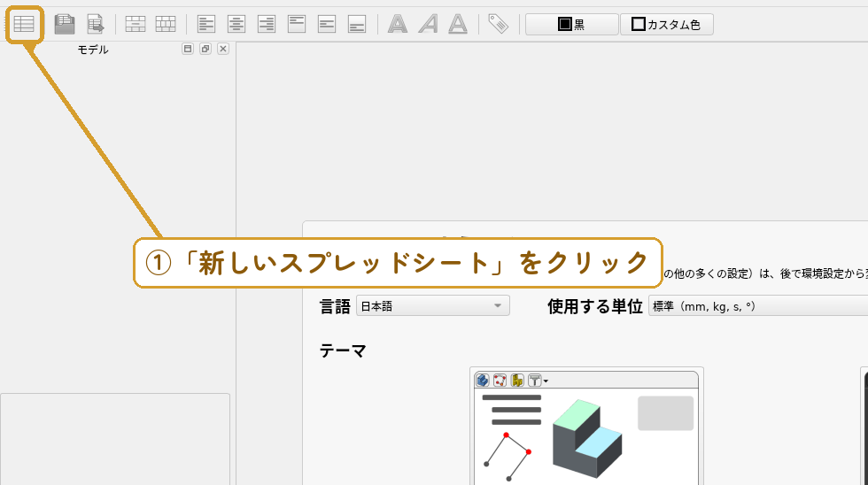Close the モデル panel
868x485 pixels.
pos(223,49)
